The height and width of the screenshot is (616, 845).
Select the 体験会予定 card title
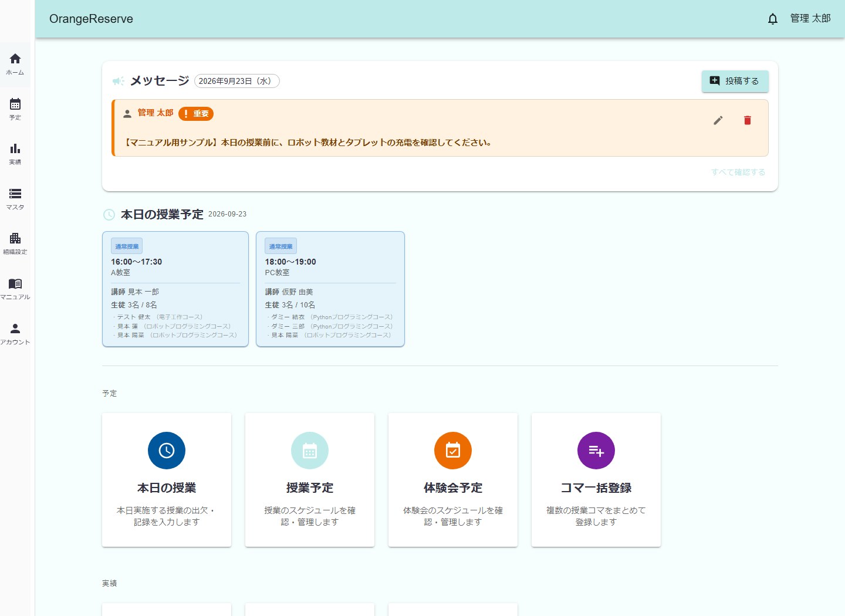coord(453,488)
